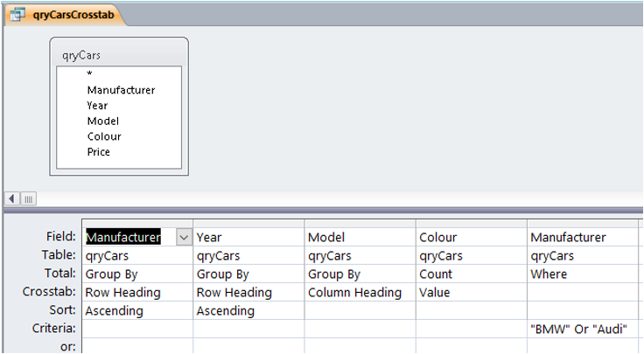Click the Total cell showing Count
644x354 pixels.
pyautogui.click(x=472, y=274)
